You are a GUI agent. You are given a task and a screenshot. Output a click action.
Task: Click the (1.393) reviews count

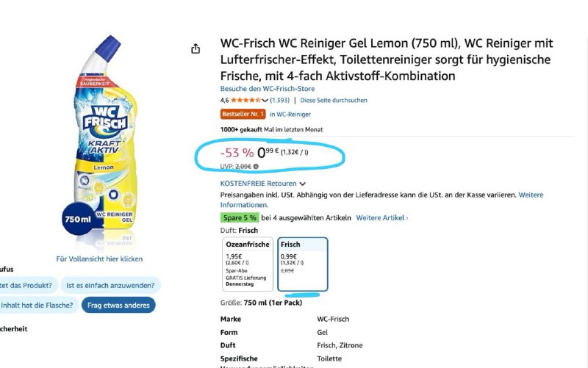pos(279,100)
